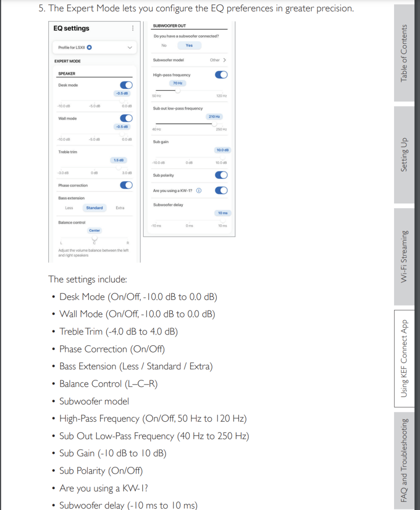
Task: Toggle the Desk mode switch
Action: [126, 85]
